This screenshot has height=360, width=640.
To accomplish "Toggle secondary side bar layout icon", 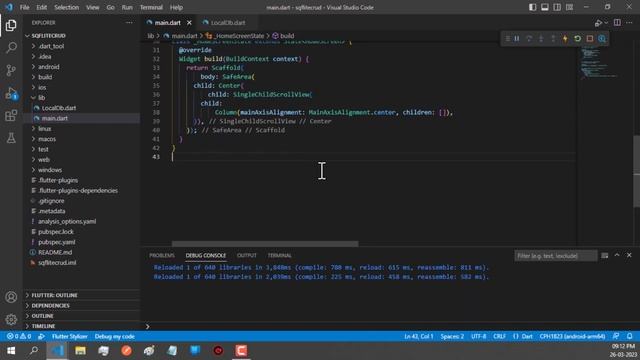I will pos(557,7).
